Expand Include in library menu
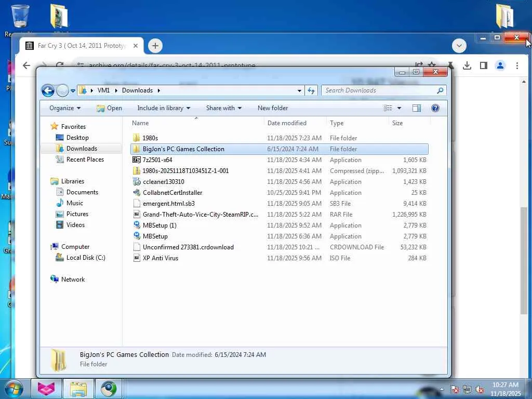This screenshot has width=532, height=399. [x=164, y=108]
